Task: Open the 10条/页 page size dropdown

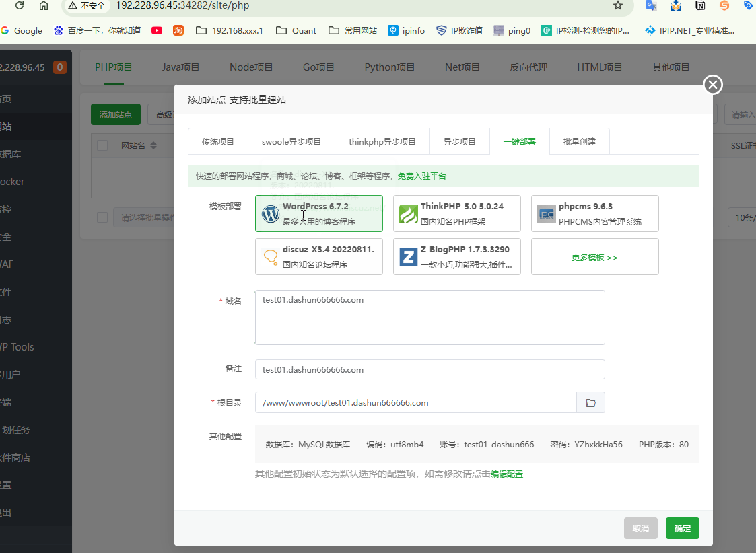Action: pyautogui.click(x=742, y=218)
